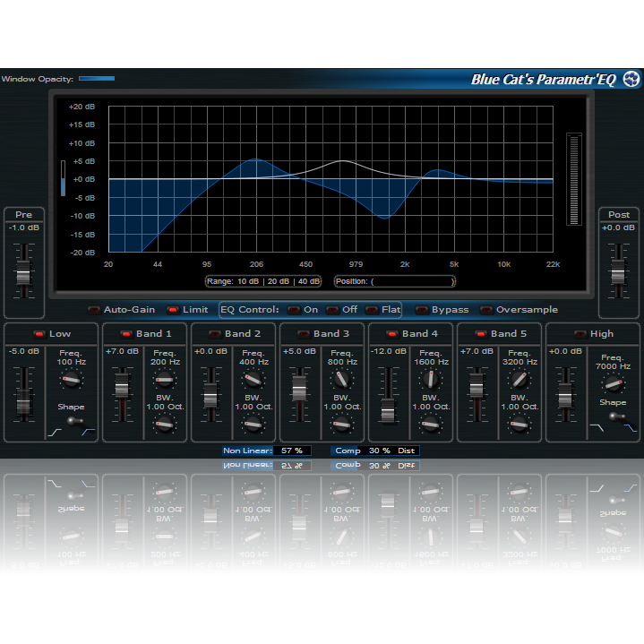This screenshot has width=644, height=644.
Task: Set graph range to 20 dB
Action: (x=279, y=281)
